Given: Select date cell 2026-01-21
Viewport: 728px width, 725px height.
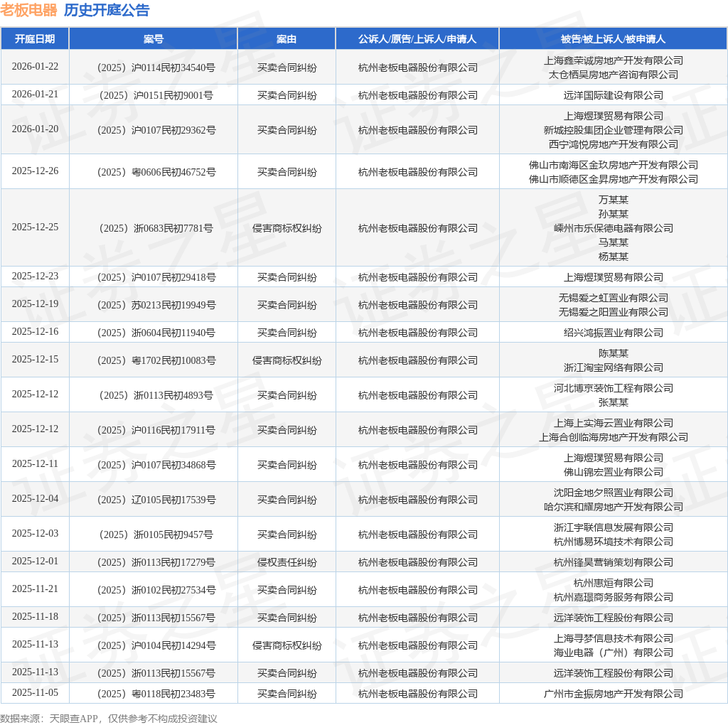Looking at the screenshot, I should coord(35,95).
